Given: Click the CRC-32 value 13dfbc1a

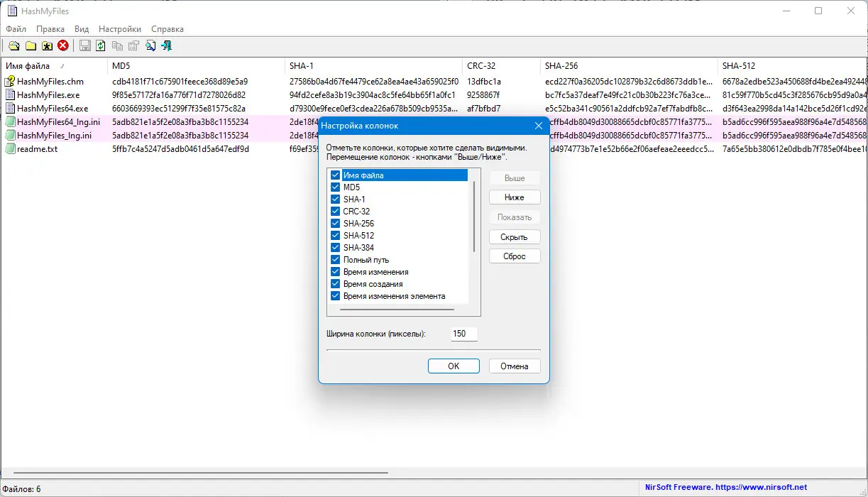Looking at the screenshot, I should pos(484,82).
